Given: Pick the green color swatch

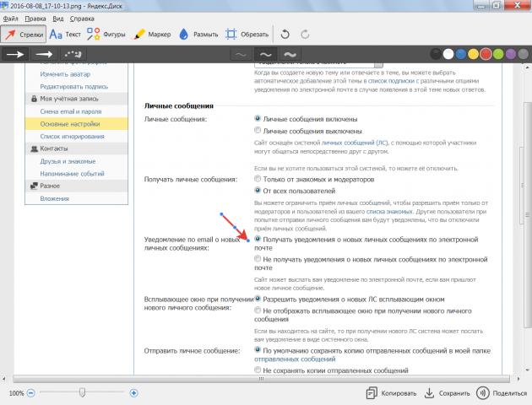Looking at the screenshot, I should [498, 54].
